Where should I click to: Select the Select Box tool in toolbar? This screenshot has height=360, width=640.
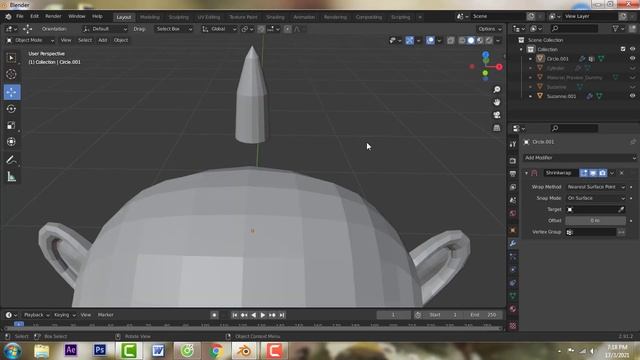tap(11, 58)
